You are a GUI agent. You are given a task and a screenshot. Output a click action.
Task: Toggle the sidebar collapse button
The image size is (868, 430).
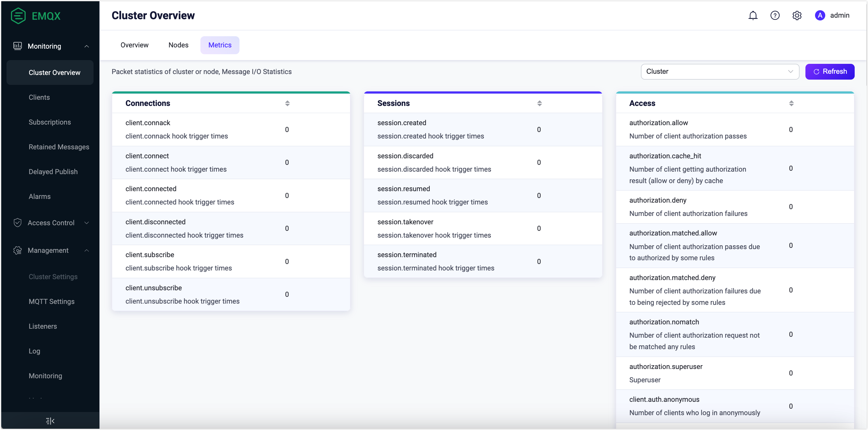coord(50,421)
